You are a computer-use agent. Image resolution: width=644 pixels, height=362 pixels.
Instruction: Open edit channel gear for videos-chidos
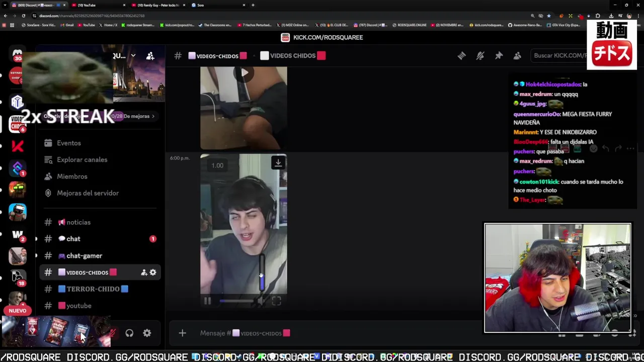153,273
